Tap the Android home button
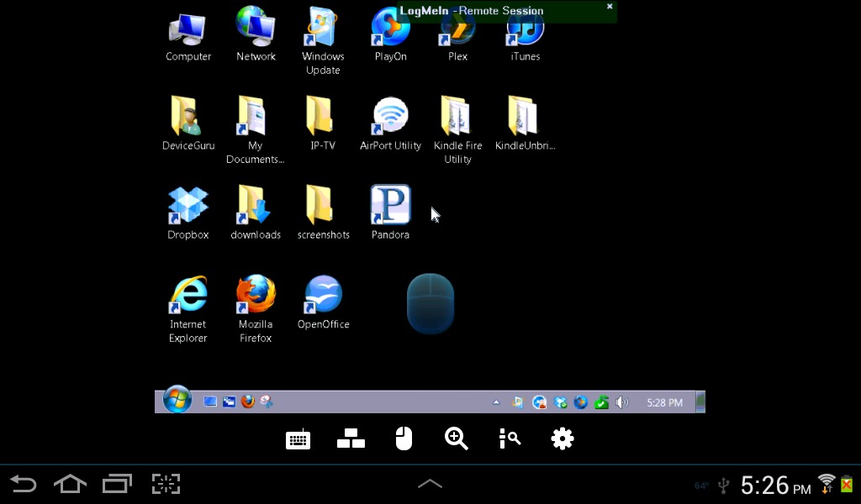This screenshot has height=504, width=861. (71, 484)
